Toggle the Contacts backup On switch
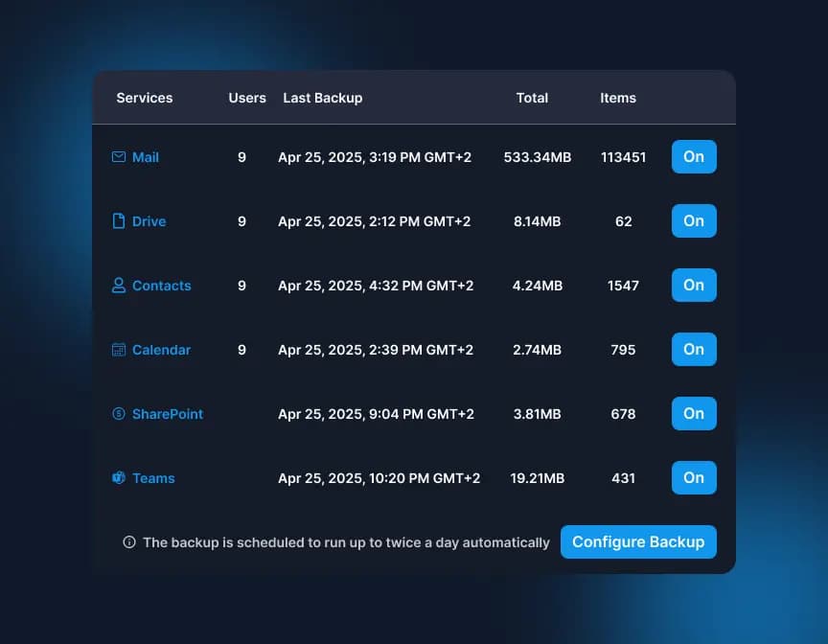 point(693,285)
